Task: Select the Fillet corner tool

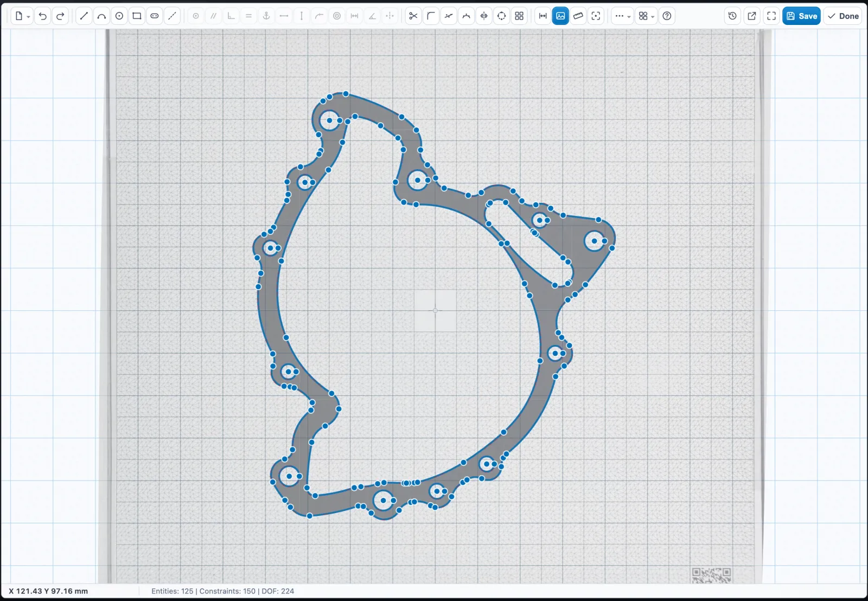Action: [x=431, y=16]
